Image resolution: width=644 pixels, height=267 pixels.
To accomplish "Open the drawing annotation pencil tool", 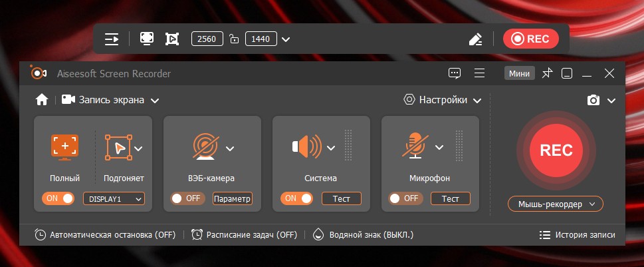I will (475, 39).
